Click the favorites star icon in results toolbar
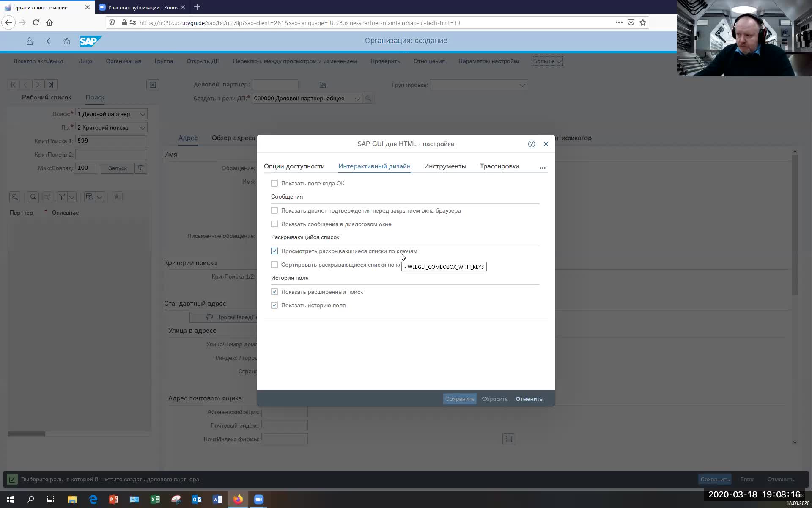The width and height of the screenshot is (812, 508). click(x=117, y=197)
